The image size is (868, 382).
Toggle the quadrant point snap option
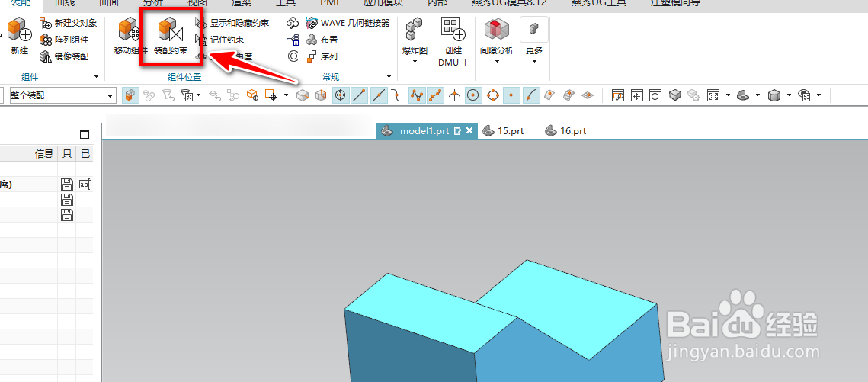coord(492,96)
